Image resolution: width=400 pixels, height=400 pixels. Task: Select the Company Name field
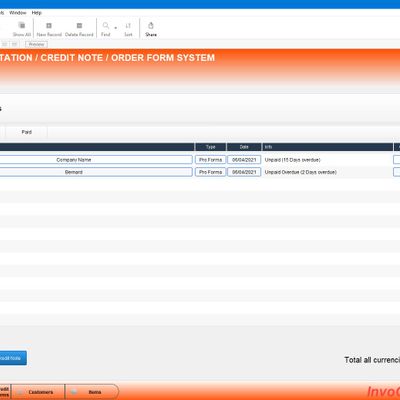click(96, 160)
